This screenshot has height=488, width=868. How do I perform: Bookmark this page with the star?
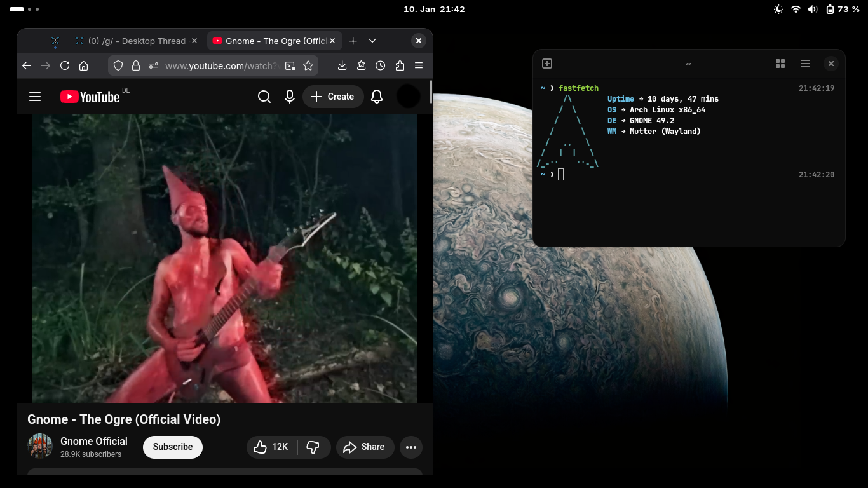(308, 65)
